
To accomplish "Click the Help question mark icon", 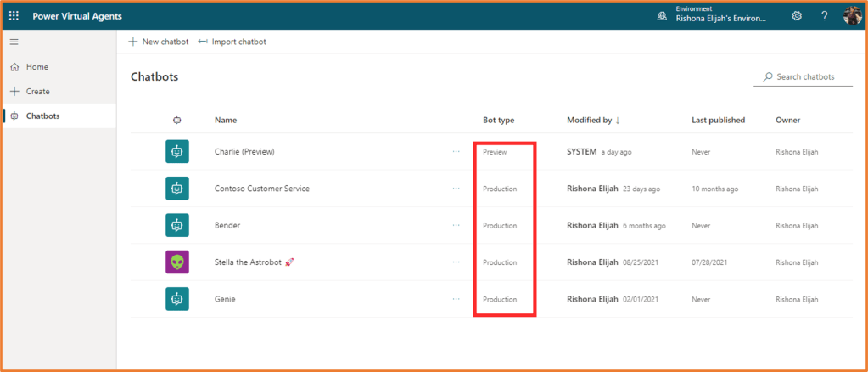I will [824, 16].
